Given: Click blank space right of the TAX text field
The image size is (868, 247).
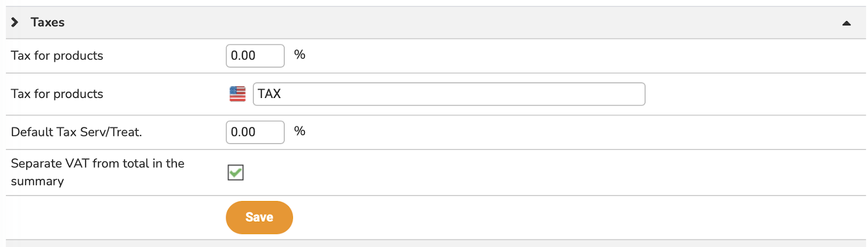Looking at the screenshot, I should tap(754, 94).
